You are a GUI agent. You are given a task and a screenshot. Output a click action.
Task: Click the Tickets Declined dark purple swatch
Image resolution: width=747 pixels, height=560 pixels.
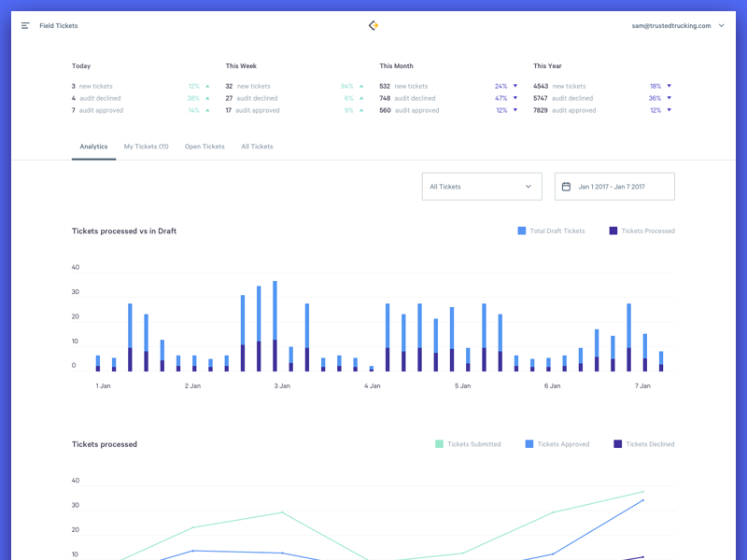[617, 444]
